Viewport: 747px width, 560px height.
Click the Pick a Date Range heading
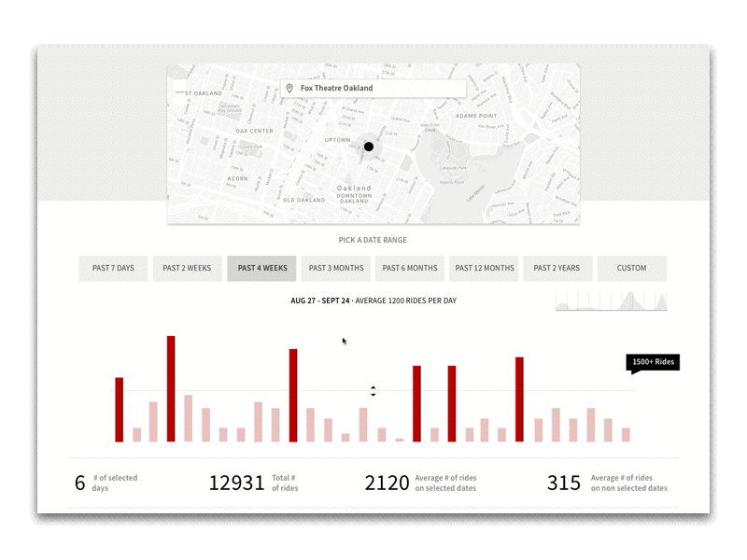[x=373, y=240]
